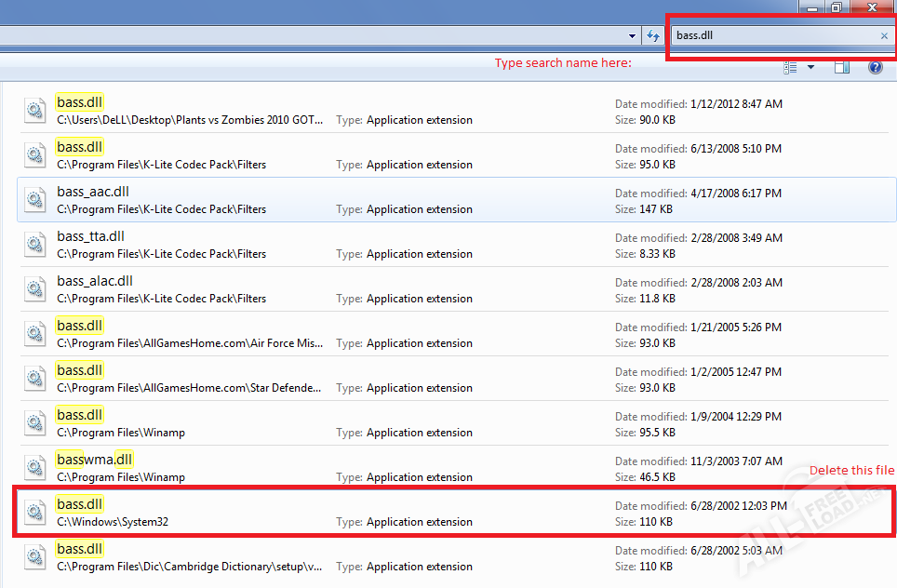Clear the bass.dll search box

(884, 35)
